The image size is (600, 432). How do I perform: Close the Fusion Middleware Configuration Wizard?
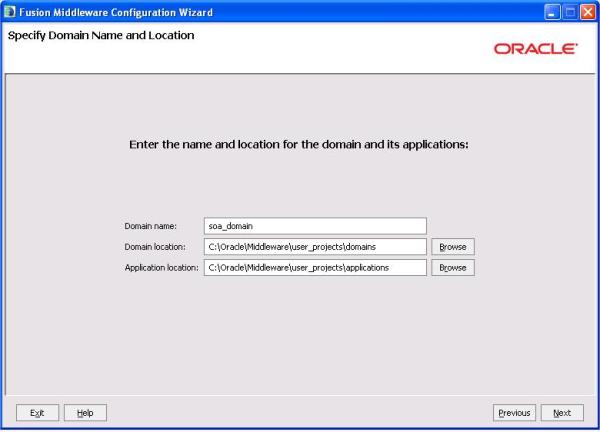click(588, 11)
